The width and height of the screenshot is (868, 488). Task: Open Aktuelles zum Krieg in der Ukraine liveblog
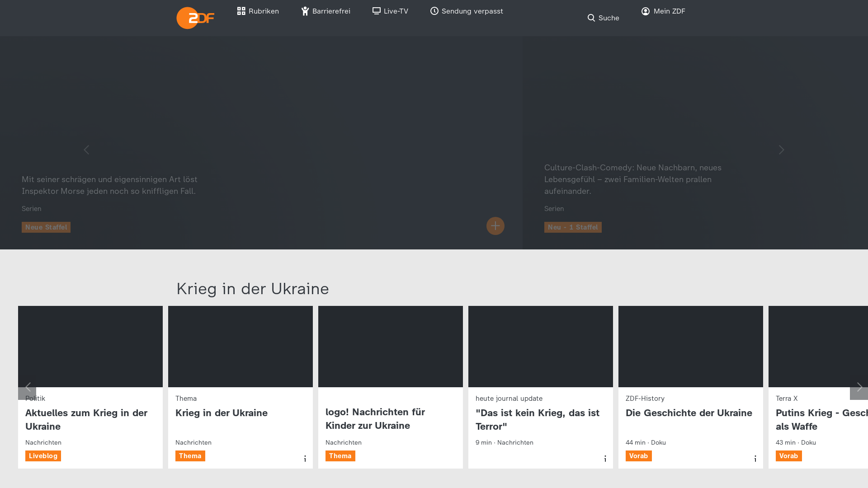tap(86, 419)
